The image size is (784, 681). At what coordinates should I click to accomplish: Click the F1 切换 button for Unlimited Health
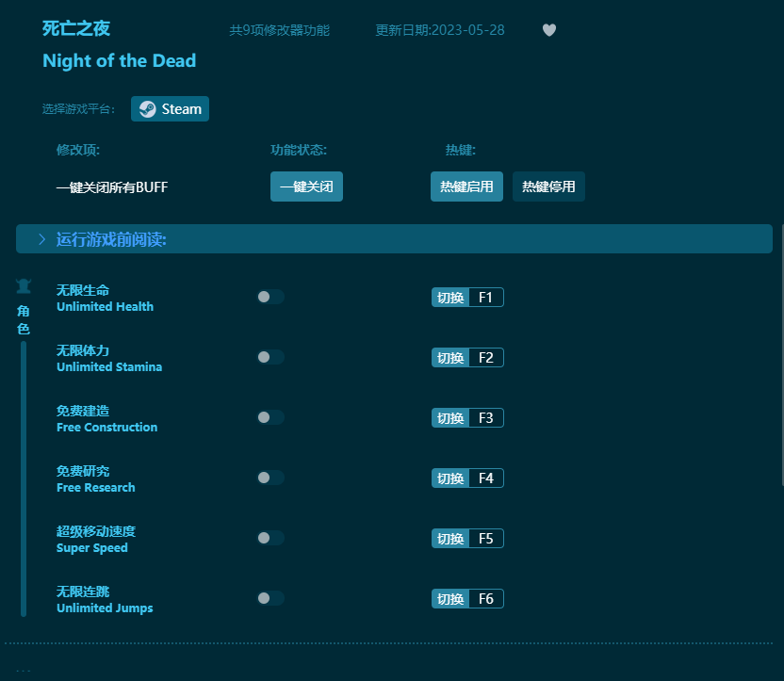point(467,297)
